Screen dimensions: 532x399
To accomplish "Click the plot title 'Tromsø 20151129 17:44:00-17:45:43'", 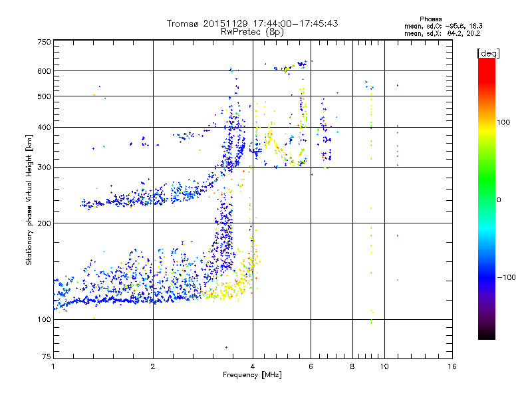I will [252, 23].
